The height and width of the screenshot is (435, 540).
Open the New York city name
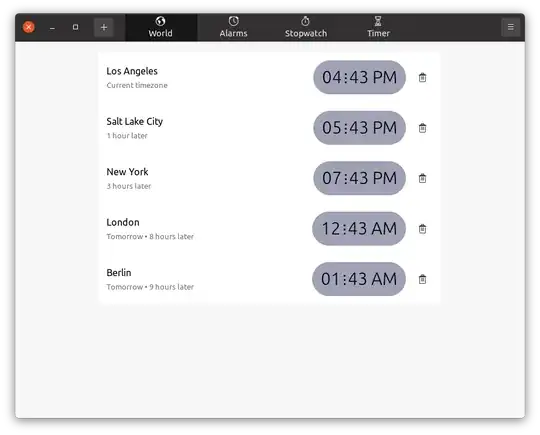pyautogui.click(x=127, y=172)
